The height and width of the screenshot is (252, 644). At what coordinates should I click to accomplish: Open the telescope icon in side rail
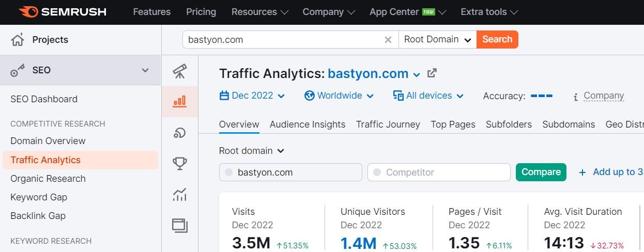point(179,71)
